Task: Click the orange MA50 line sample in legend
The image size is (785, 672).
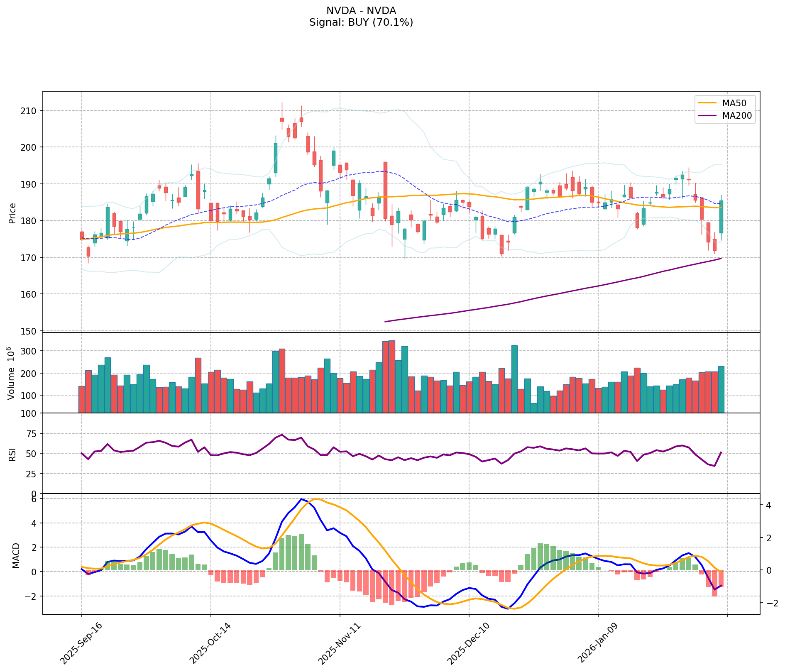Action: (x=707, y=102)
